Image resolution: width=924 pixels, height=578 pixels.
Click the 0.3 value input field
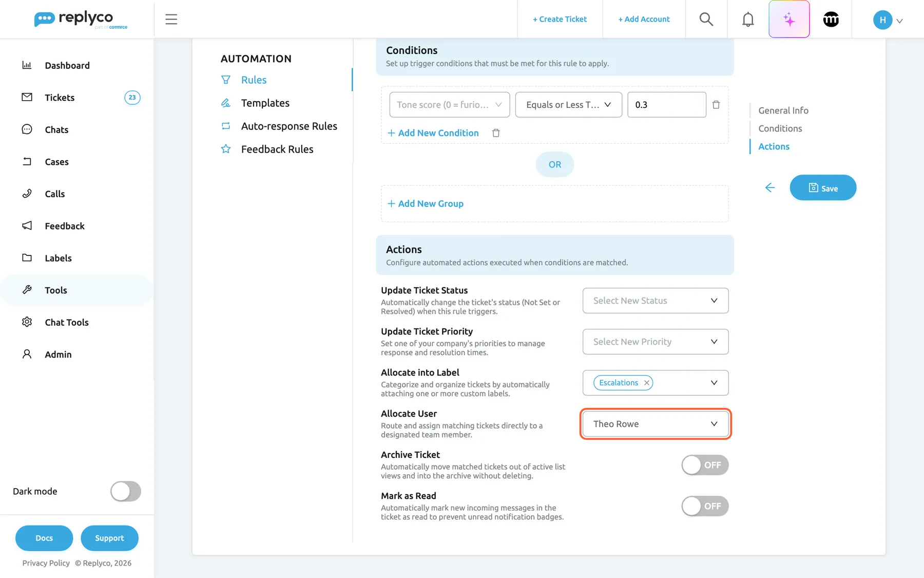667,105
